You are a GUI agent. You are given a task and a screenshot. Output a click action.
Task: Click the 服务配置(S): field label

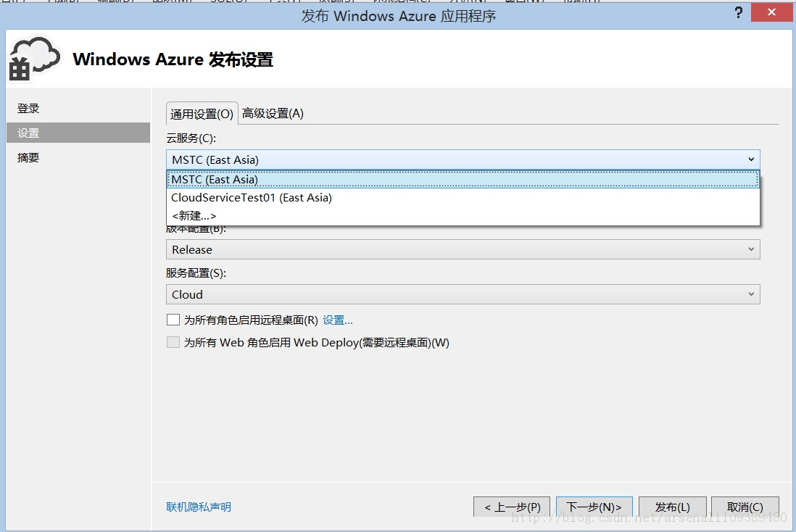point(196,273)
